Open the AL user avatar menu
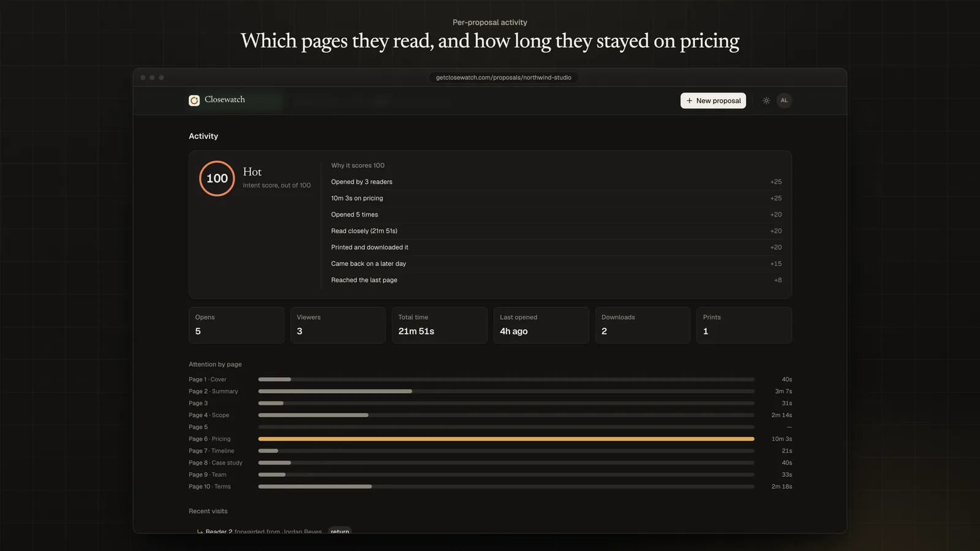980x551 pixels. pyautogui.click(x=784, y=100)
